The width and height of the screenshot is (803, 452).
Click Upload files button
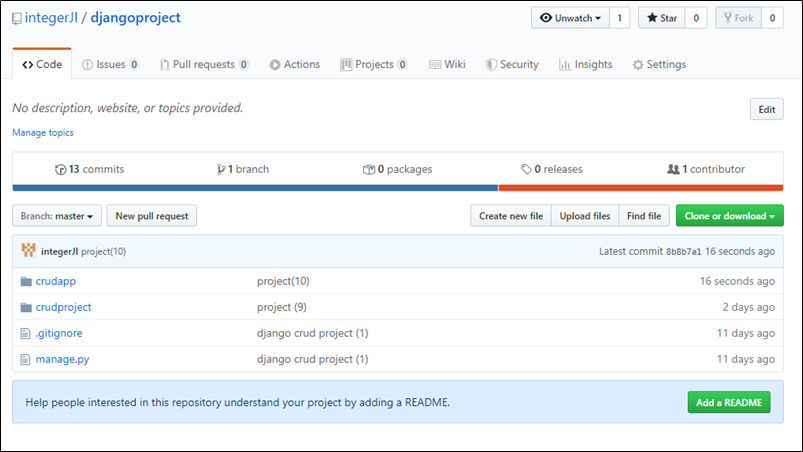pos(585,216)
